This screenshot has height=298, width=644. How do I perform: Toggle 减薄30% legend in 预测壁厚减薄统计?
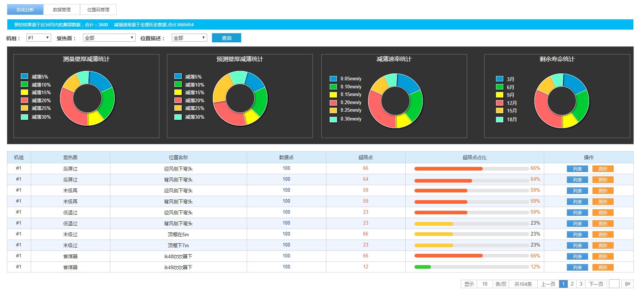tap(189, 117)
